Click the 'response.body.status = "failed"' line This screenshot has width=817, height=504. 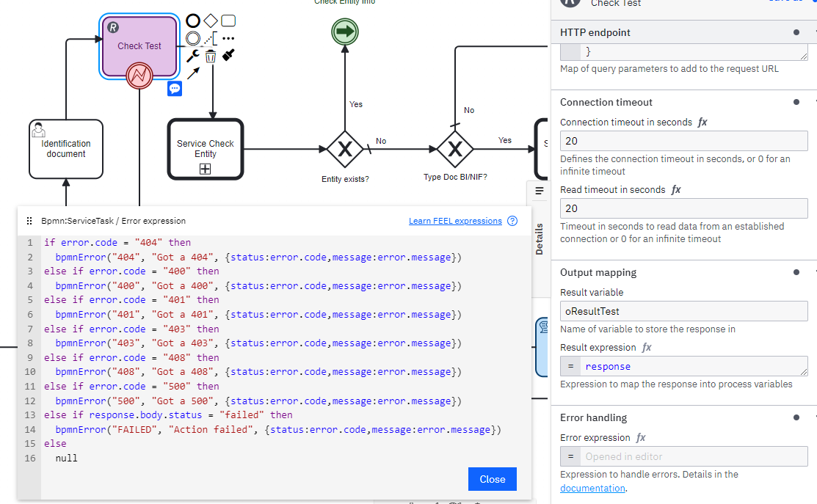[x=168, y=415]
